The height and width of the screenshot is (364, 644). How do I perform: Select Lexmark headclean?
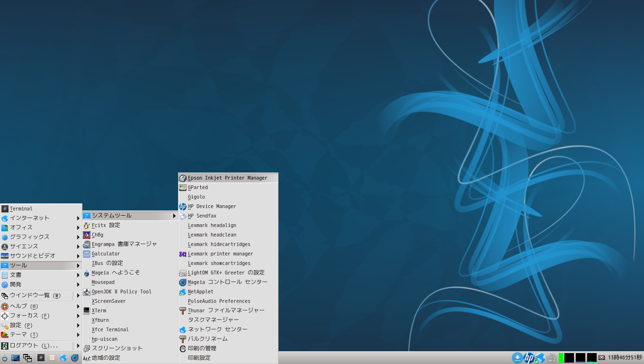pyautogui.click(x=228, y=235)
